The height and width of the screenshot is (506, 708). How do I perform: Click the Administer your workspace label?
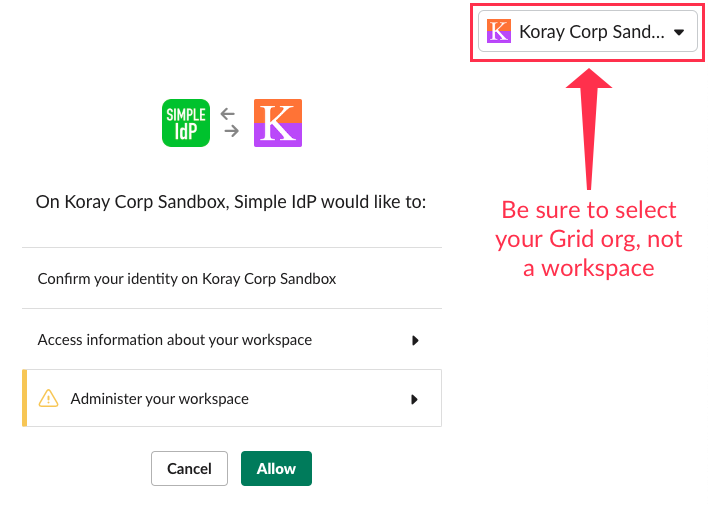click(x=159, y=399)
